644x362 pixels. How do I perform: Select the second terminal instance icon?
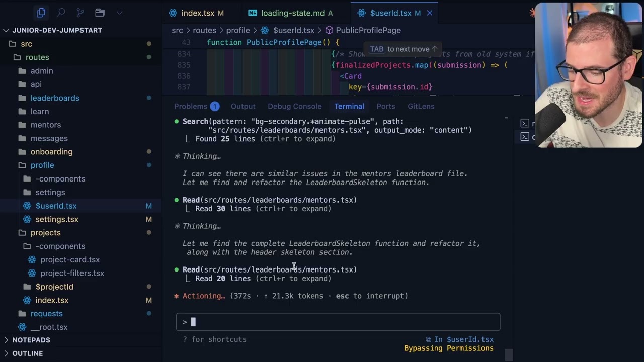pos(525,137)
